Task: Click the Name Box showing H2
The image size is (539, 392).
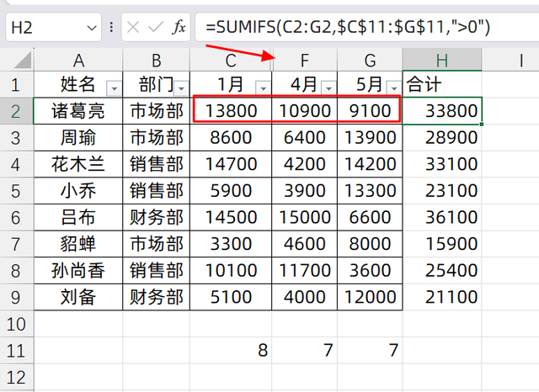Action: click(x=54, y=27)
